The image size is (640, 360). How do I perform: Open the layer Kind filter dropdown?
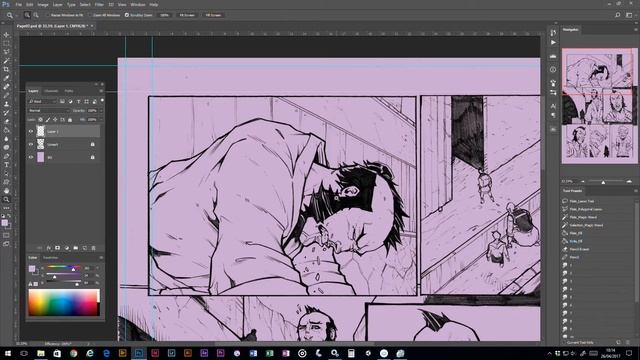tap(42, 101)
